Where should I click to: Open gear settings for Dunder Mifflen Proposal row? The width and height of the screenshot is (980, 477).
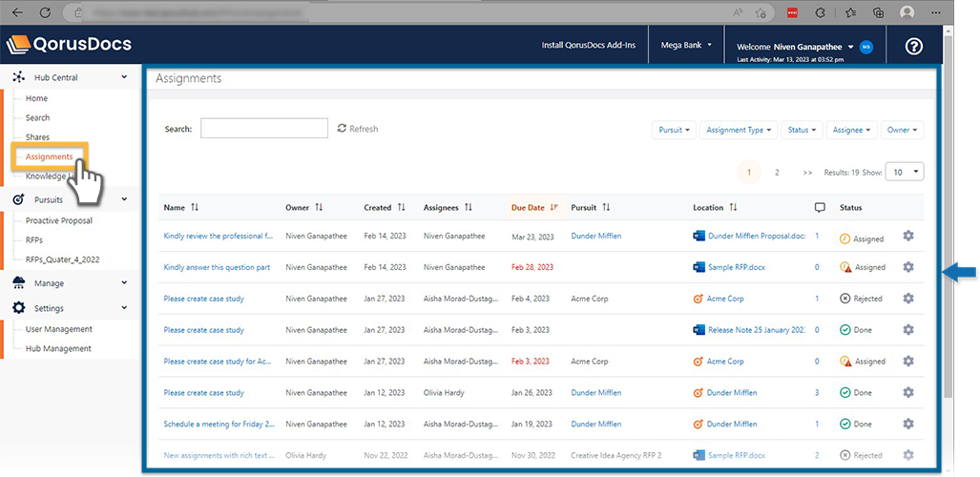click(907, 237)
